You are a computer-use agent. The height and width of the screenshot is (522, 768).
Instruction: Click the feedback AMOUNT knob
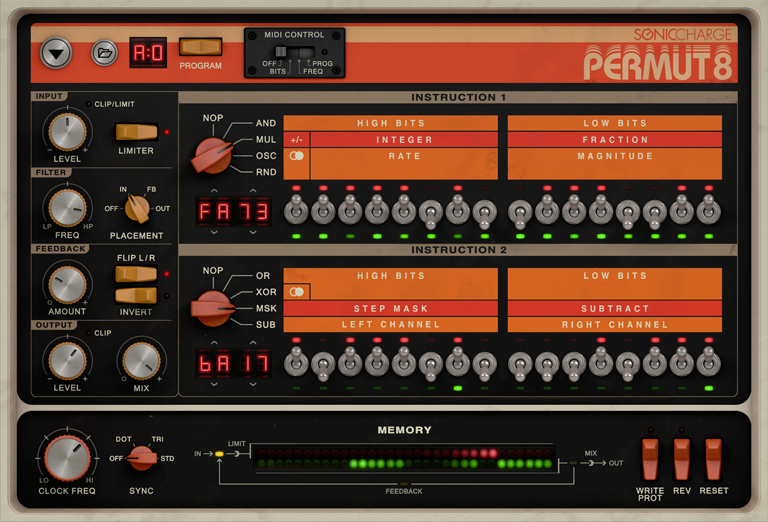click(67, 284)
